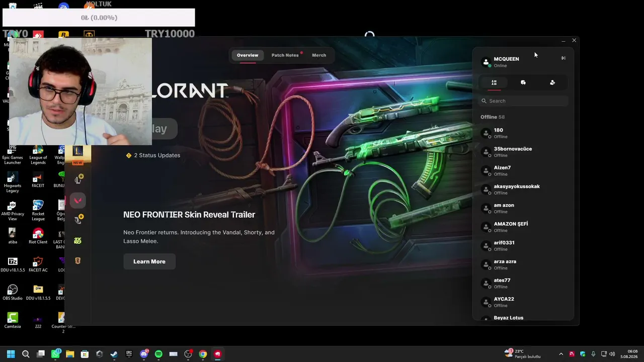Open AMD Software tray icon
The width and height of the screenshot is (644, 362).
(572, 354)
